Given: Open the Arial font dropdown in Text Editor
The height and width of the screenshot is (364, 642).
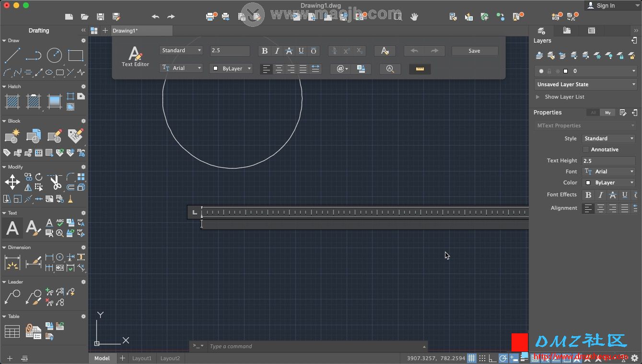Looking at the screenshot, I should pos(181,68).
